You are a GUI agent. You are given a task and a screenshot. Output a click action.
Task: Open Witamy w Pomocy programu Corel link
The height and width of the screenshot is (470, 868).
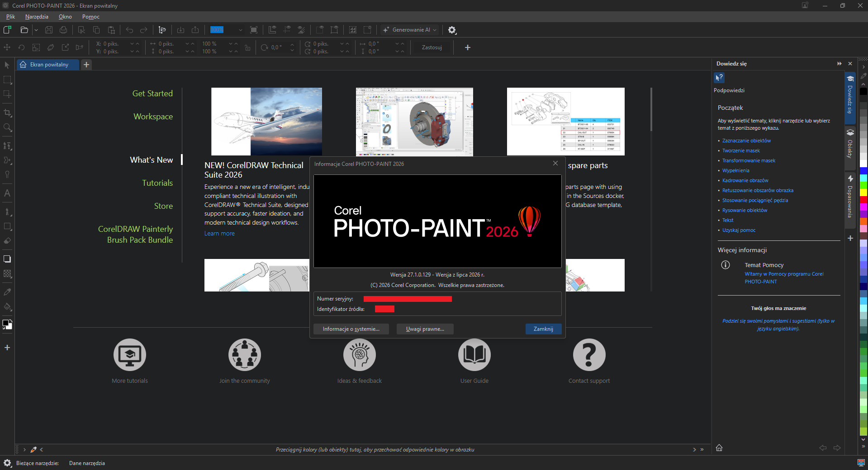pyautogui.click(x=784, y=277)
